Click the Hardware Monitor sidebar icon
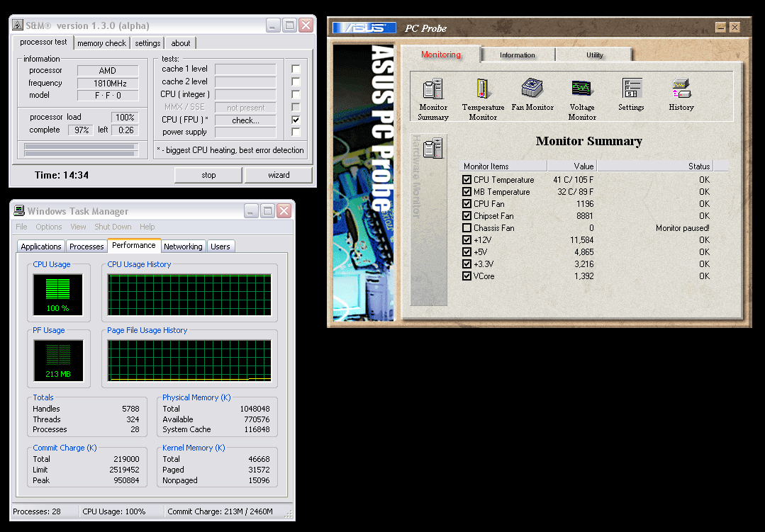 [x=432, y=148]
